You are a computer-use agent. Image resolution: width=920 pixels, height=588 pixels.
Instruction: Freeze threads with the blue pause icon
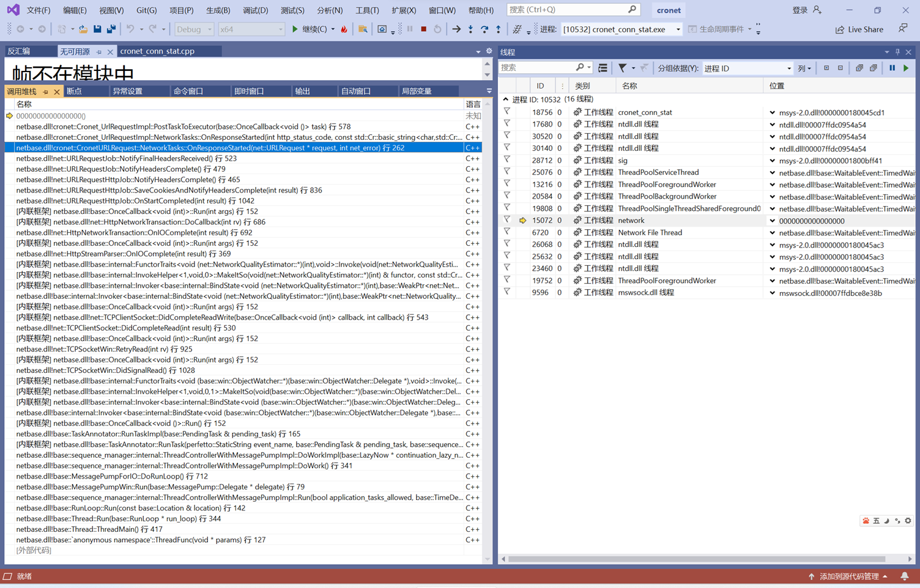[892, 68]
